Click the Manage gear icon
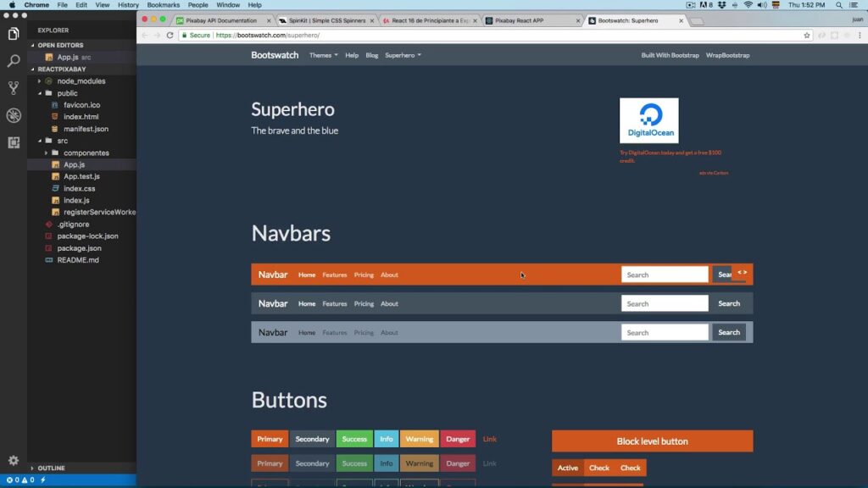 coord(14,460)
